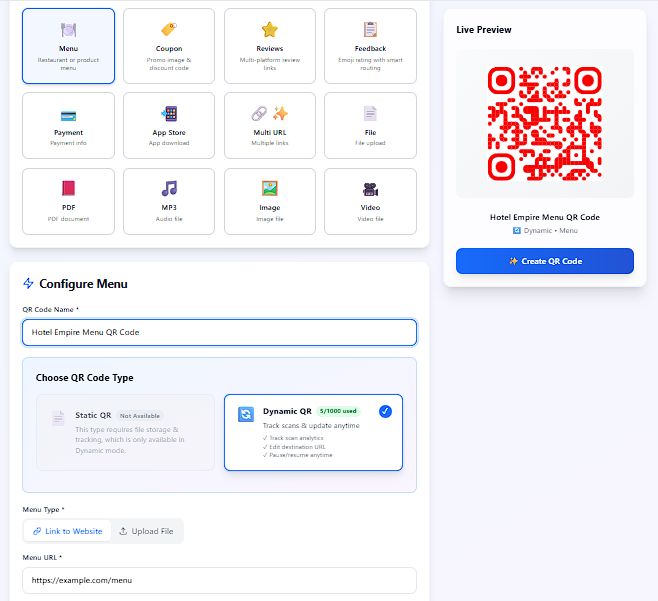Select the Dynamic QR option

313,432
